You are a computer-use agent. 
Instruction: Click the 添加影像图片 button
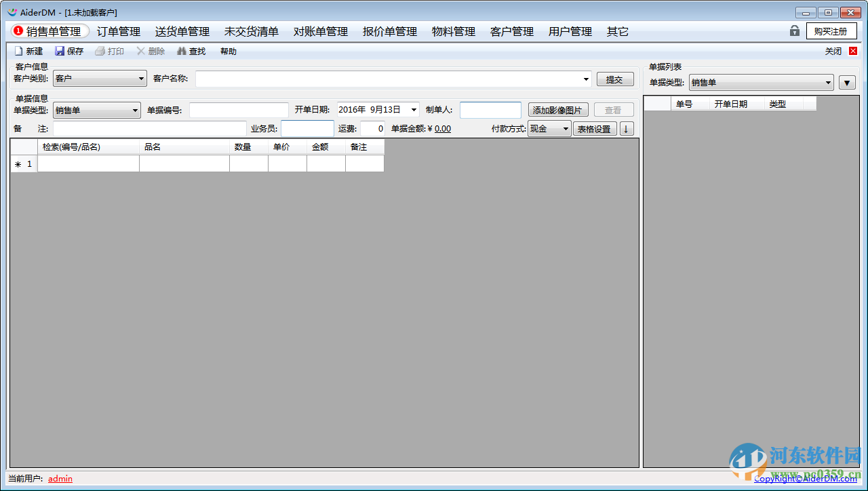(557, 109)
